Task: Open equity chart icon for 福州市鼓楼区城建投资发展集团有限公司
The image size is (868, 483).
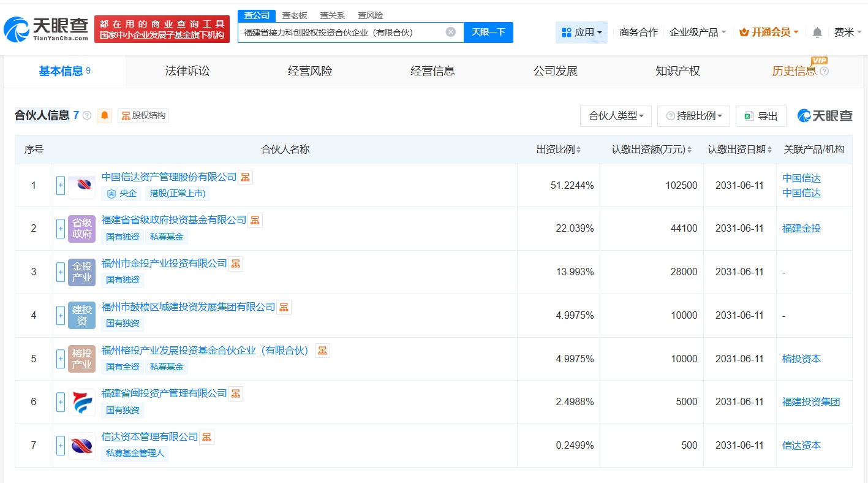Action: (284, 307)
